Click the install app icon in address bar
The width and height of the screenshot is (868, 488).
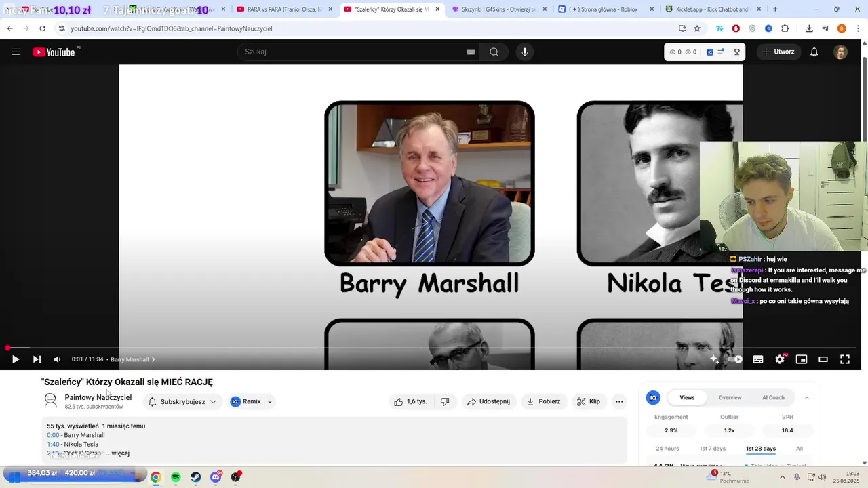(x=682, y=28)
